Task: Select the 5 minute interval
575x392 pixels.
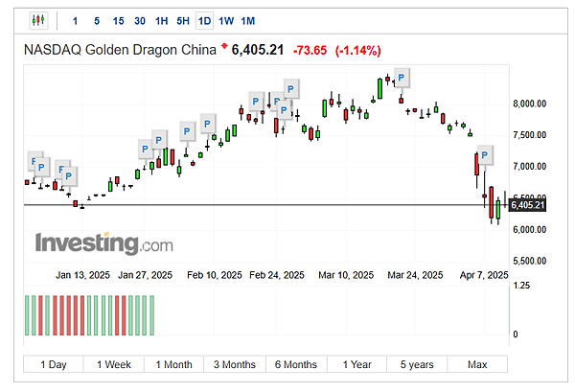Action: point(97,21)
